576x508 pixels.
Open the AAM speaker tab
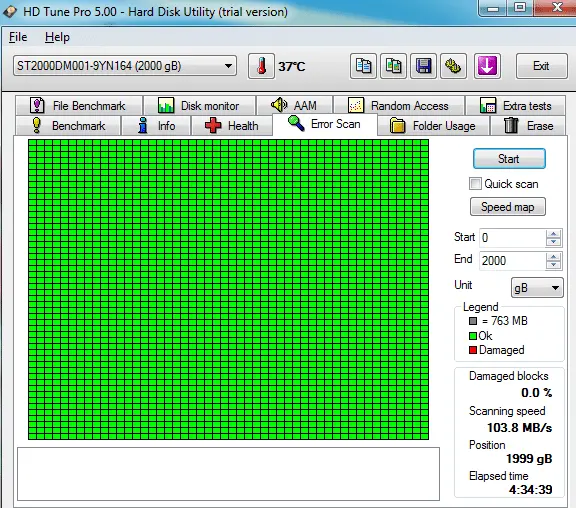295,106
